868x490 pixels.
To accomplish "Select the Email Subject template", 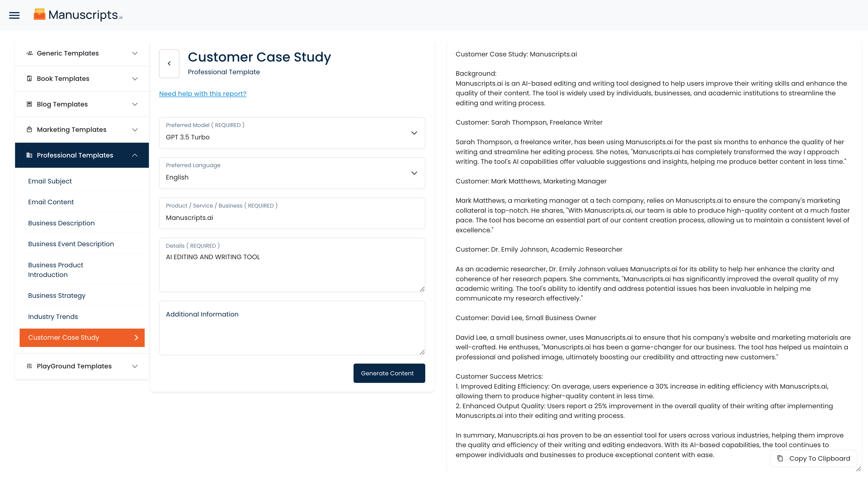I will [50, 181].
